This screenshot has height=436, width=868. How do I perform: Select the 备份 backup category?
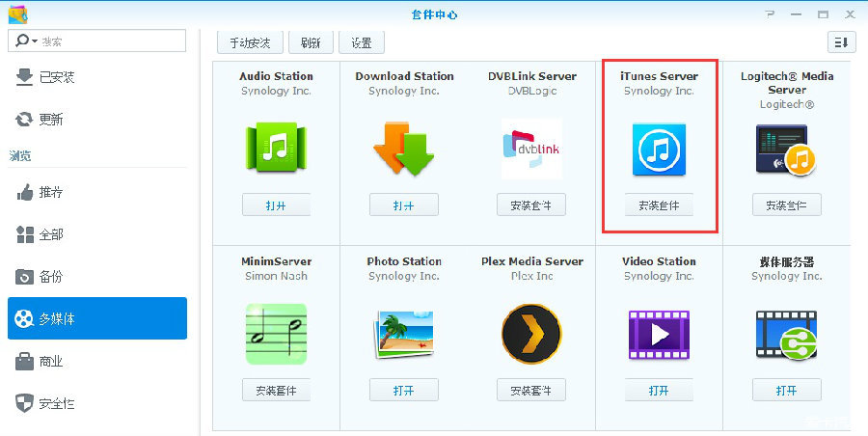click(x=97, y=277)
